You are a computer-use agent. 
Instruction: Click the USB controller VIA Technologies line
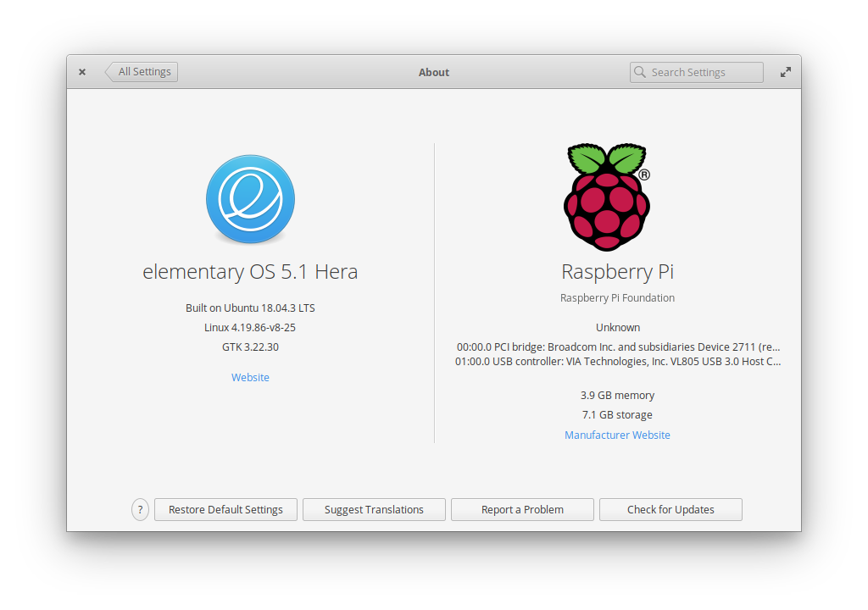618,361
